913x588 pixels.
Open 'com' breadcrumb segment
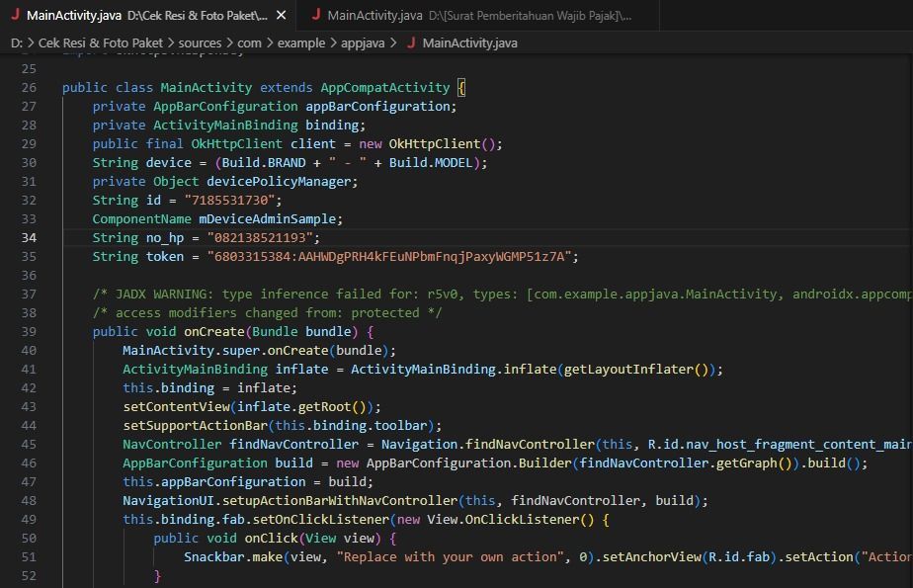tap(249, 43)
